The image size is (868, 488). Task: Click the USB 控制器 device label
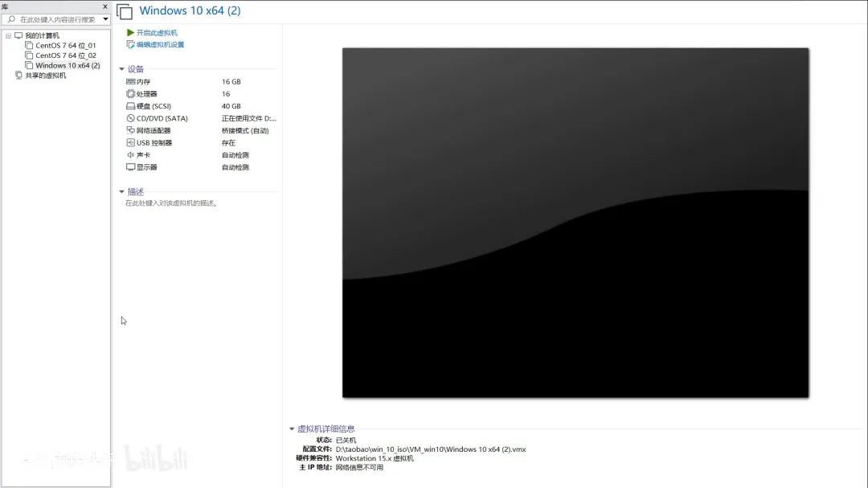(x=154, y=143)
